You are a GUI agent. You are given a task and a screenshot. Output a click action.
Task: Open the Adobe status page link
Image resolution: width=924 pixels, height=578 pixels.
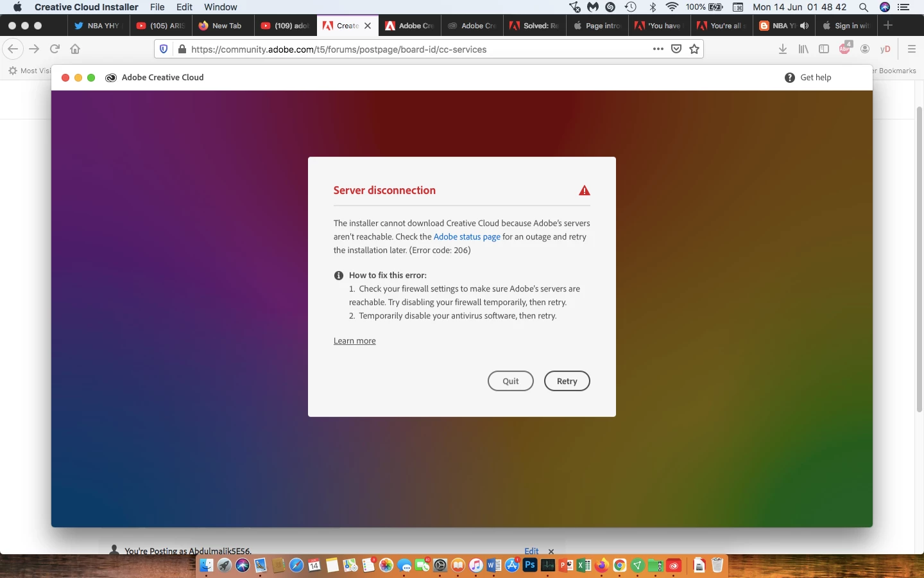coord(466,237)
